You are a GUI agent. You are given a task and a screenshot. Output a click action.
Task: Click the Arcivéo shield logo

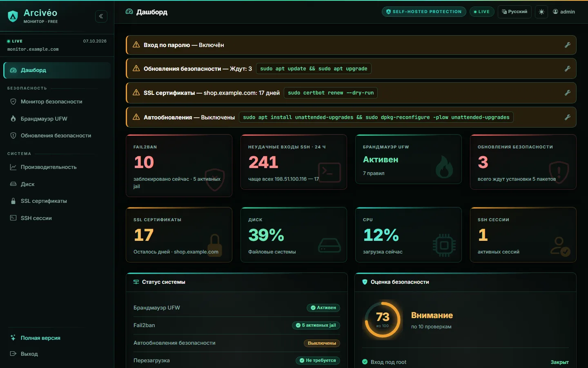(x=13, y=16)
